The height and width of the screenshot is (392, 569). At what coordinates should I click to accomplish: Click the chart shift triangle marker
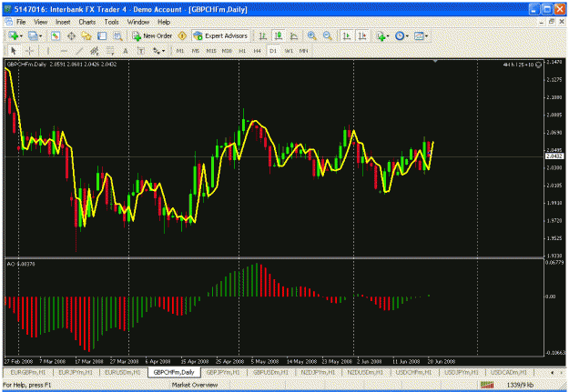(435, 61)
